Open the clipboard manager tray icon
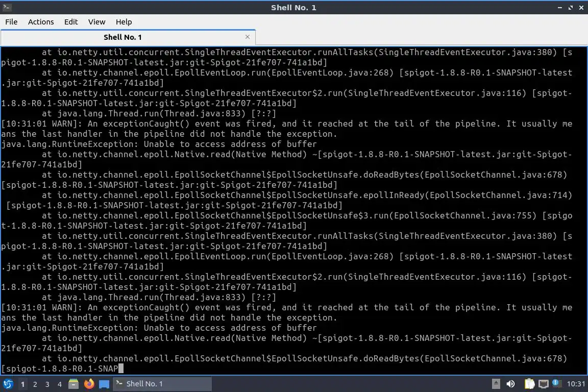 (529, 384)
